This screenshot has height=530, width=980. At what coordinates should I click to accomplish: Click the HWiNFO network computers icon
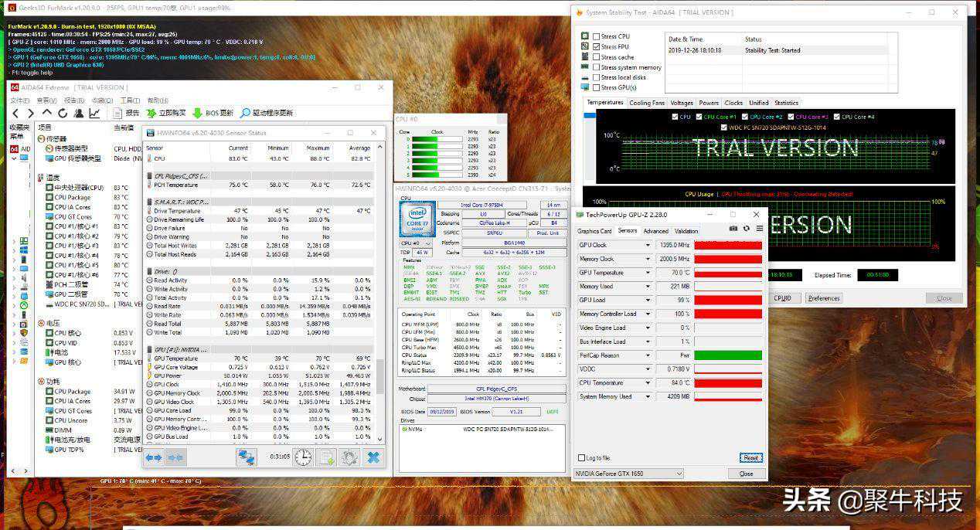coord(247,457)
